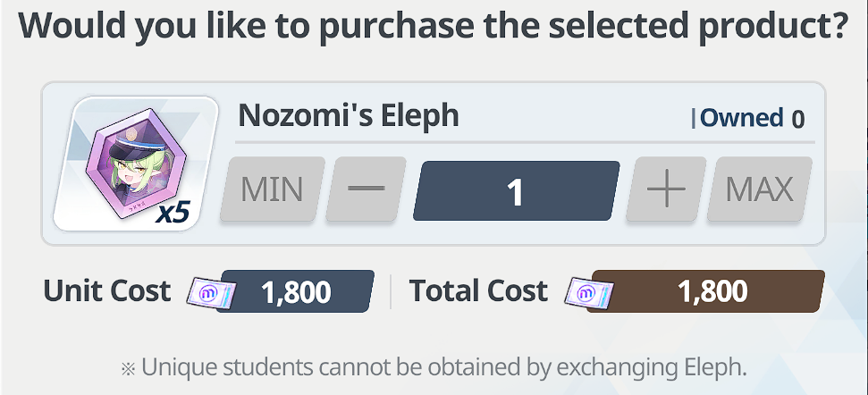The height and width of the screenshot is (395, 868).
Task: Click the Nozomi's Eleph item name
Action: (x=349, y=115)
